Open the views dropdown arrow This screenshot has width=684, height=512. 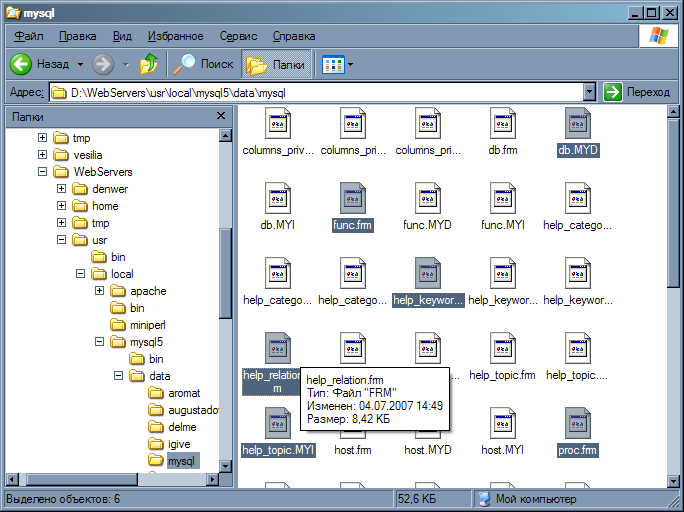[x=350, y=65]
